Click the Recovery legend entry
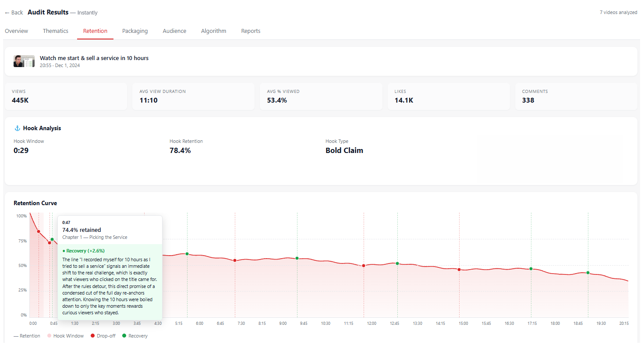This screenshot has width=644, height=352. click(134, 336)
